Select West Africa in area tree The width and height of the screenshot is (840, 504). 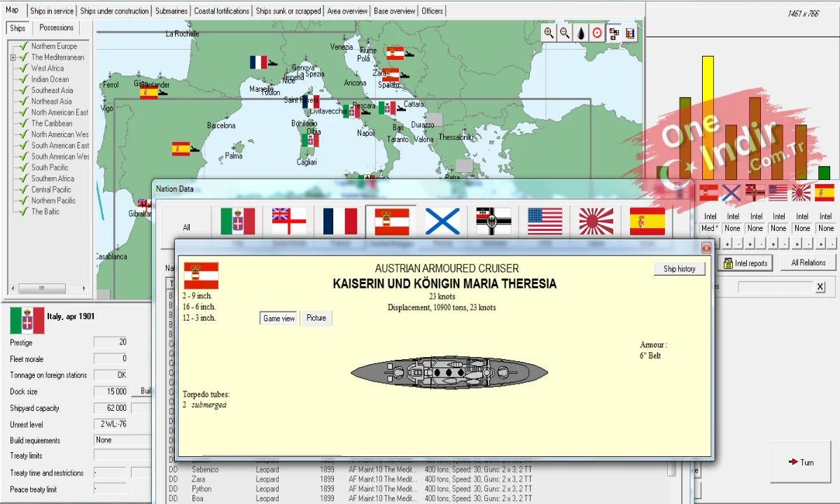[47, 69]
